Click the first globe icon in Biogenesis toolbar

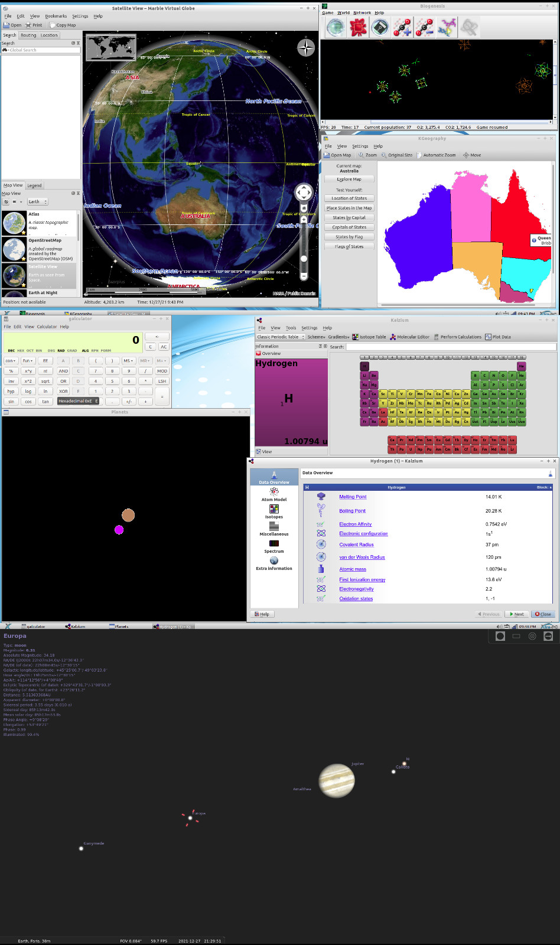tap(336, 27)
